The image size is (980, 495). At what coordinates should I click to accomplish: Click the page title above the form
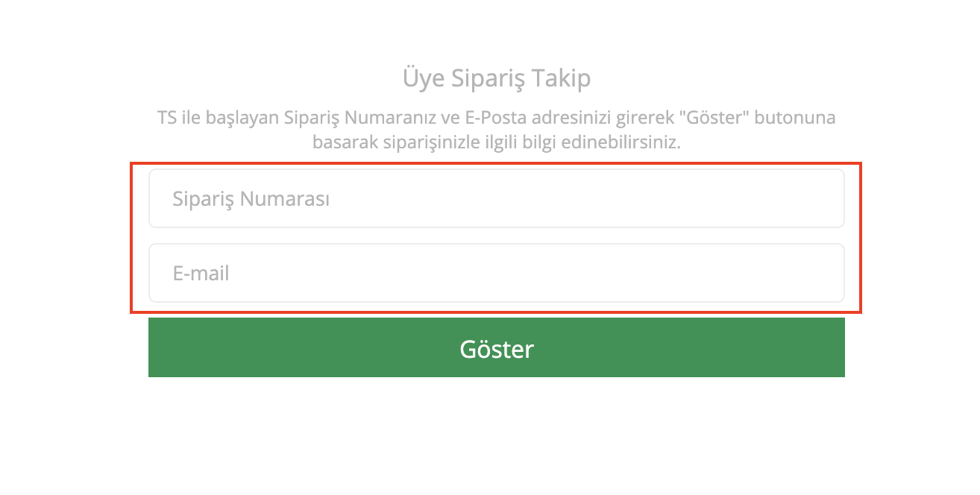point(497,78)
